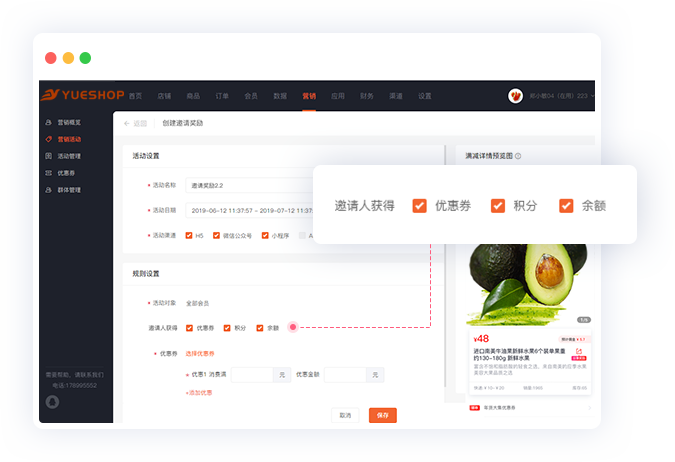
Task: Open 活动管理 sidebar icon
Action: pos(49,156)
